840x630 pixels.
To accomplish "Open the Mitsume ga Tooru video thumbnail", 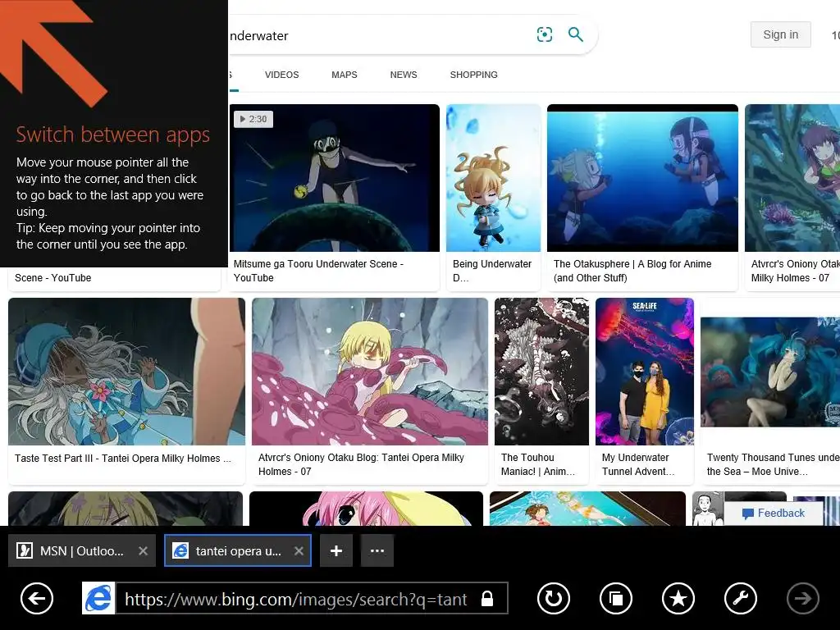I will click(335, 178).
